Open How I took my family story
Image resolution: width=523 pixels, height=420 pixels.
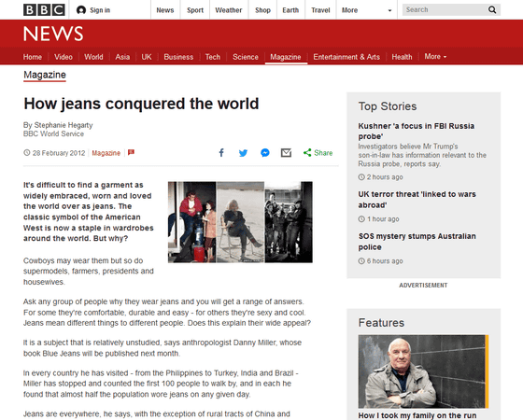click(417, 415)
